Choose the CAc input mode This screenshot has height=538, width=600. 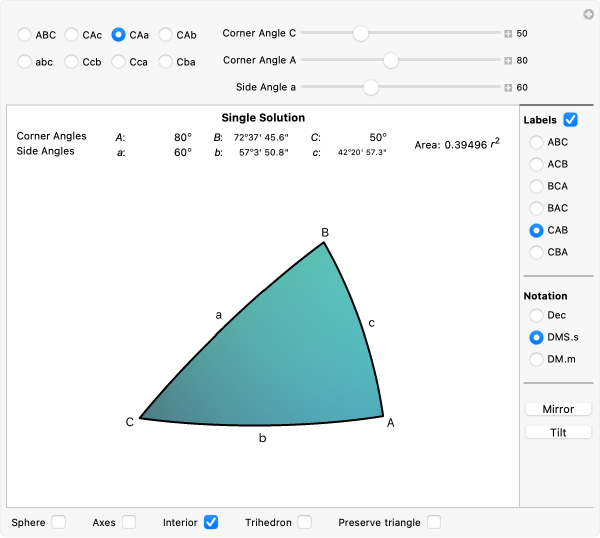72,35
